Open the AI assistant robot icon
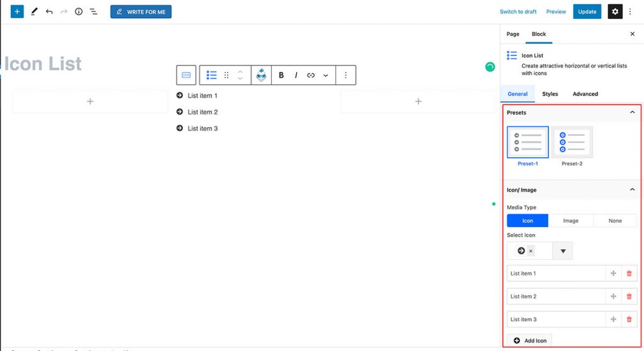Screen dimensions: 644x351 tap(261, 75)
